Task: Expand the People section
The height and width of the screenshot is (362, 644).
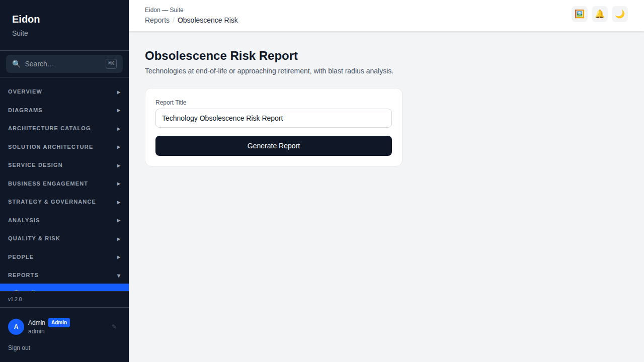Action: pos(64,257)
